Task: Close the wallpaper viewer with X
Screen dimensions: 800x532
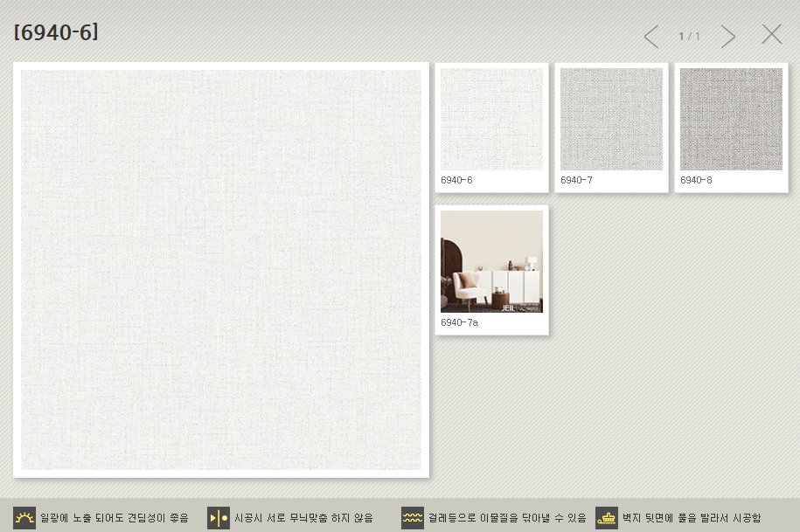Action: pos(771,35)
